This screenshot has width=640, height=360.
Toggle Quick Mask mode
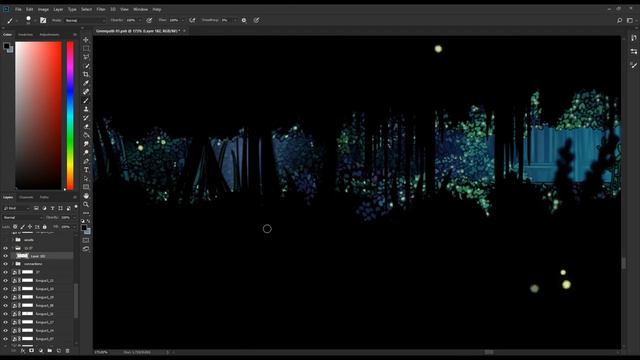[x=86, y=240]
